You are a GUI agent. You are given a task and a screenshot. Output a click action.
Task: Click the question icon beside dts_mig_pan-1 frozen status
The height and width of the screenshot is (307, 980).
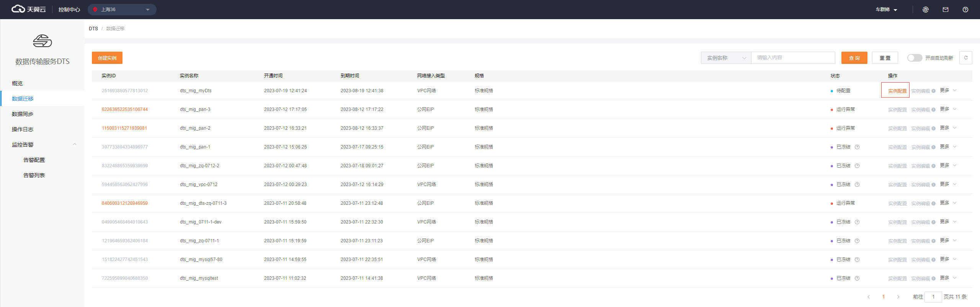857,147
